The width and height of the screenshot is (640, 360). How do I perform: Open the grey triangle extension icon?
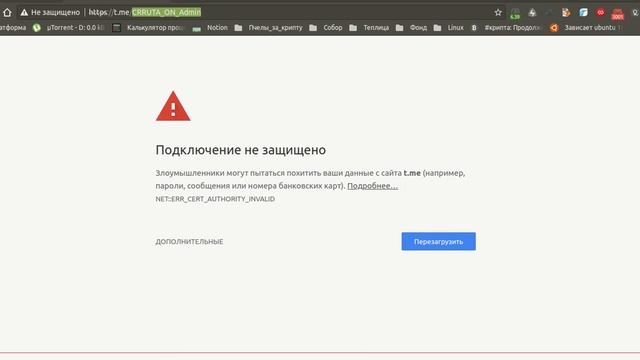click(x=532, y=13)
